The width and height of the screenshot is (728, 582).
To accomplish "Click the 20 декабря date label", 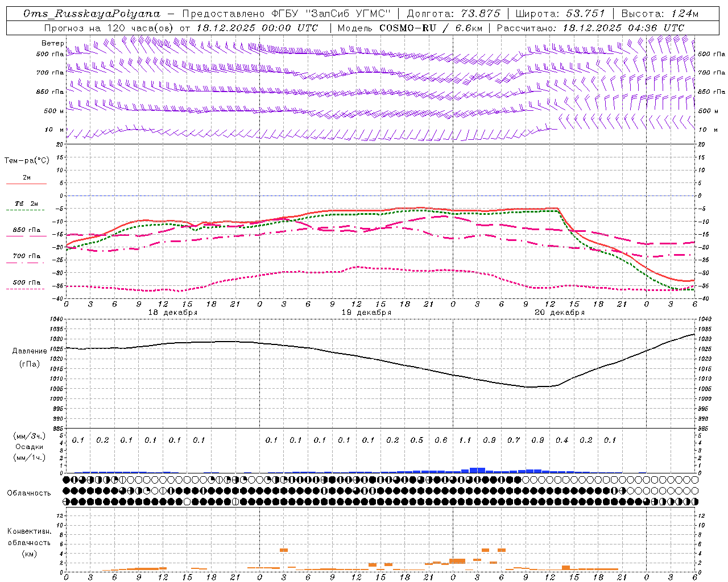I will (x=560, y=313).
